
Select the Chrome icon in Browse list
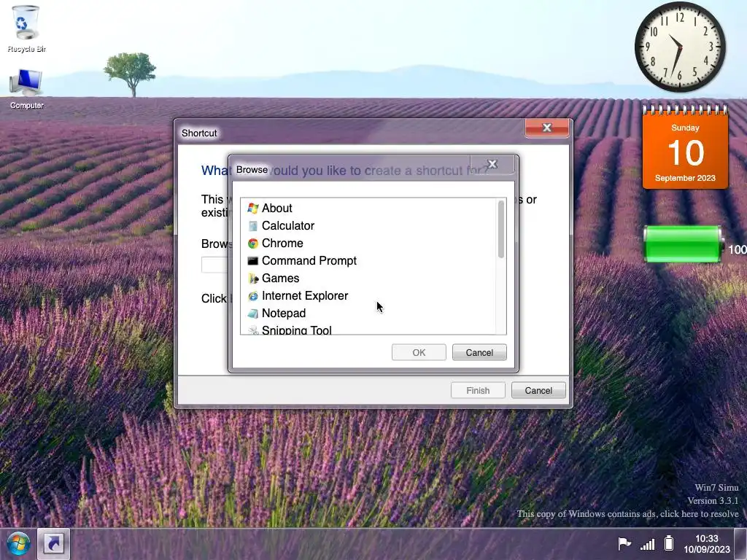(253, 244)
